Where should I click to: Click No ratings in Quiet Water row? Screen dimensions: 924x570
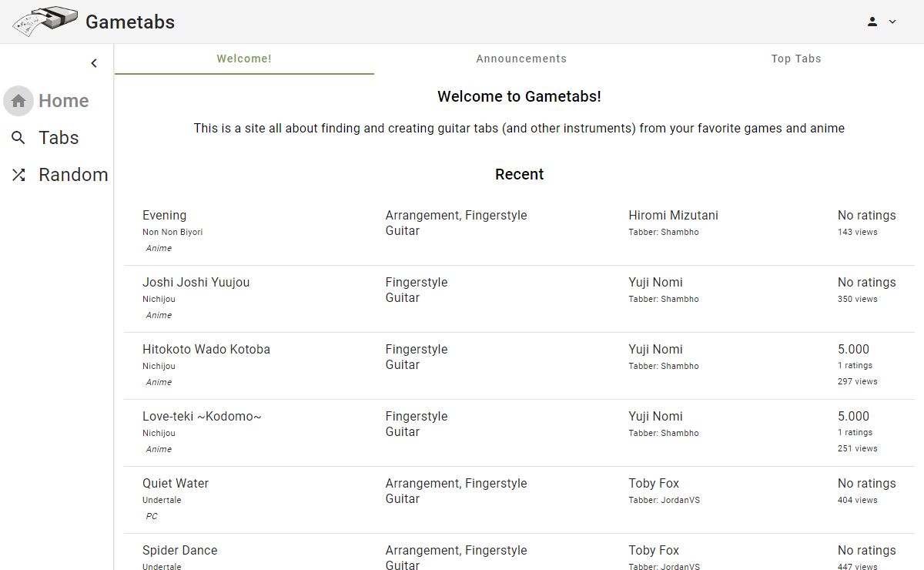point(867,483)
